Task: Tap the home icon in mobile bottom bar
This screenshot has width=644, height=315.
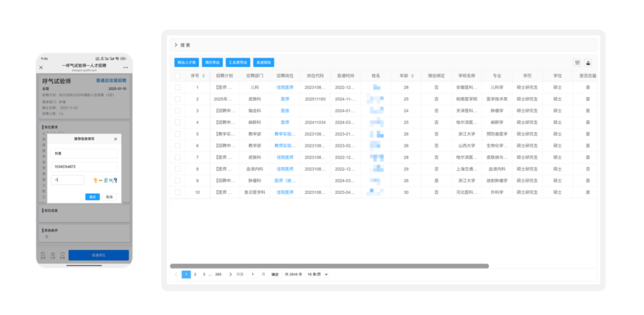Action: coord(43,255)
